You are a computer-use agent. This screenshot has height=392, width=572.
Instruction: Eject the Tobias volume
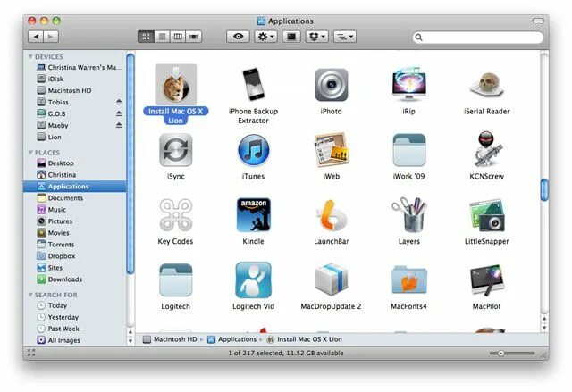119,102
